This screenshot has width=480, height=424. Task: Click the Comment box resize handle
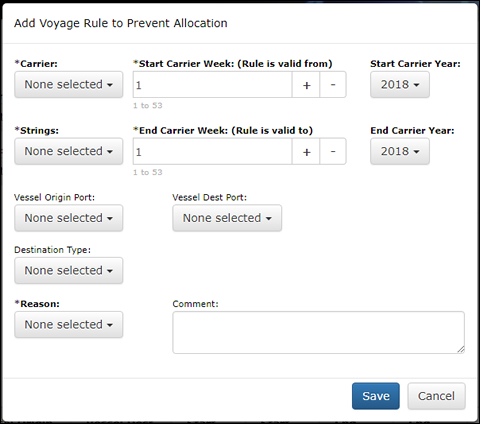click(461, 350)
